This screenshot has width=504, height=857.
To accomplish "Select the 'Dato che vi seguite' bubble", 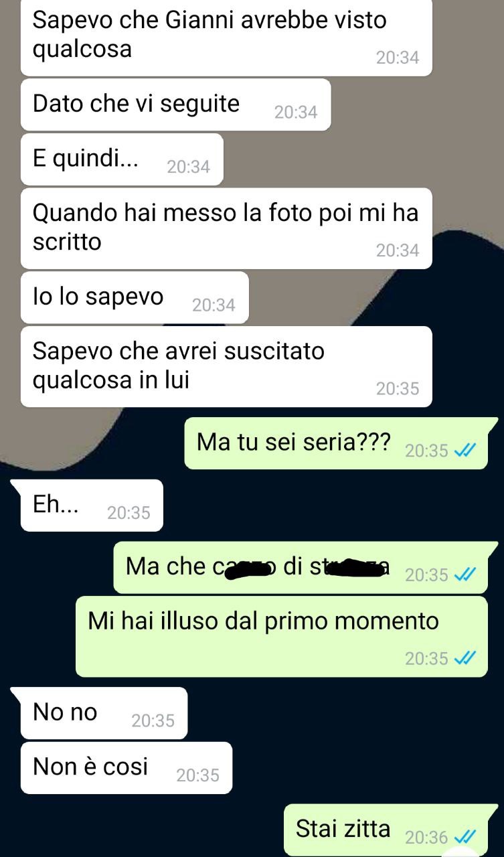I will click(x=176, y=104).
